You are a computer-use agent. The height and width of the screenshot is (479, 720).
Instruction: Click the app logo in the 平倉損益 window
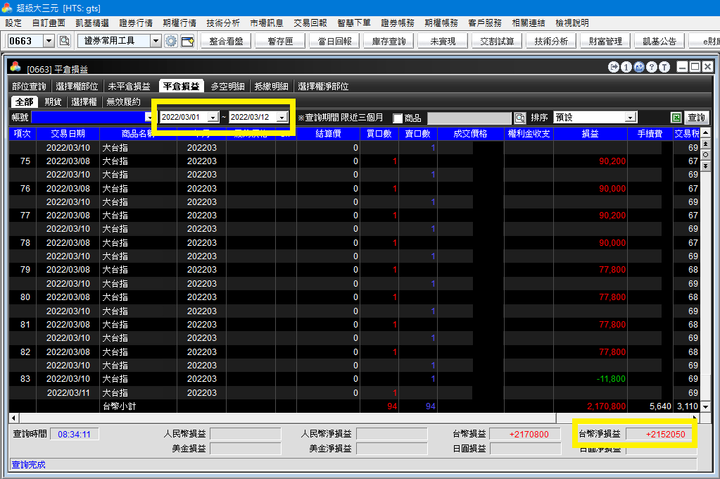click(16, 67)
